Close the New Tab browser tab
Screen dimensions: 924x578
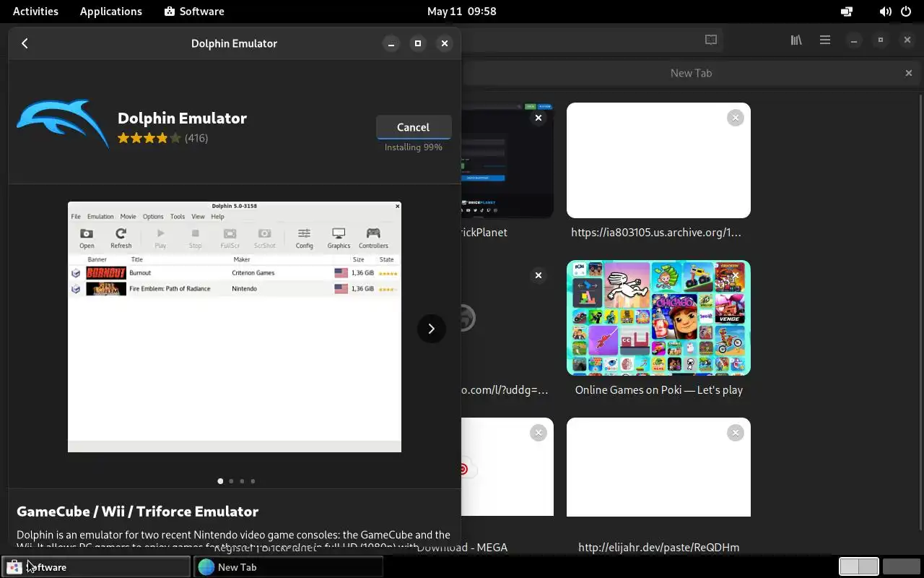(909, 73)
